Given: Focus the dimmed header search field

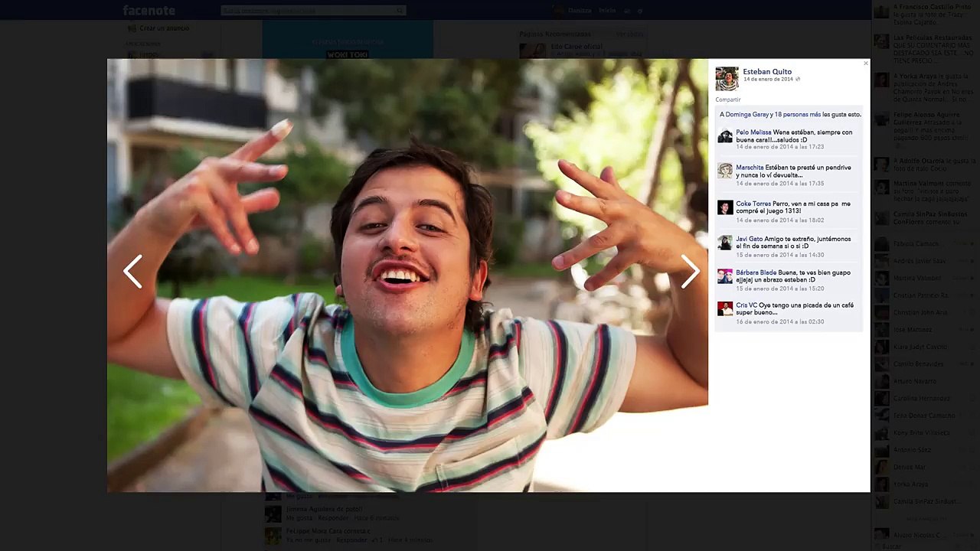Looking at the screenshot, I should (313, 11).
